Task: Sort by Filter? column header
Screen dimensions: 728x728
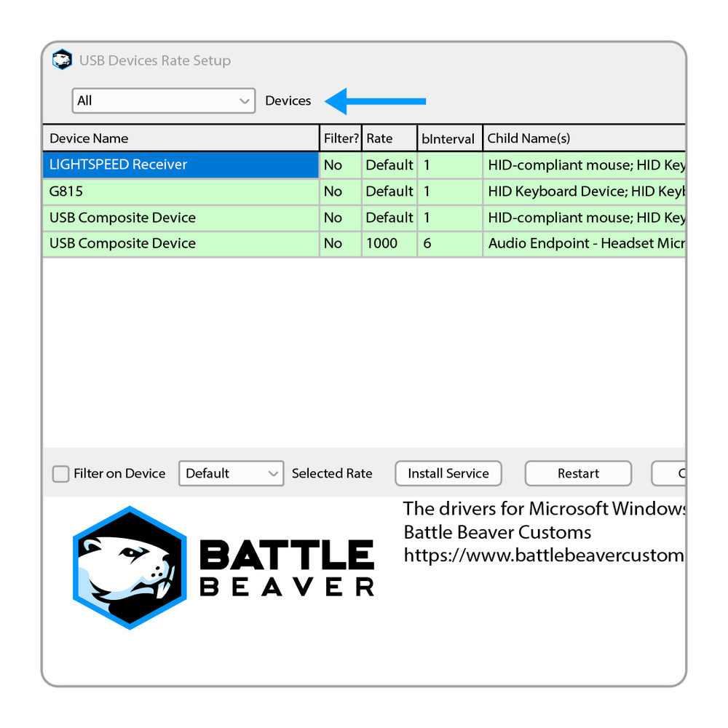Action: coord(341,138)
